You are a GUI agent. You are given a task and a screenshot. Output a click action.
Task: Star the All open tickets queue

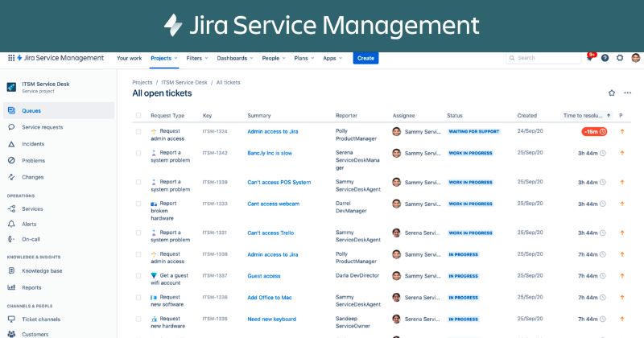click(612, 93)
